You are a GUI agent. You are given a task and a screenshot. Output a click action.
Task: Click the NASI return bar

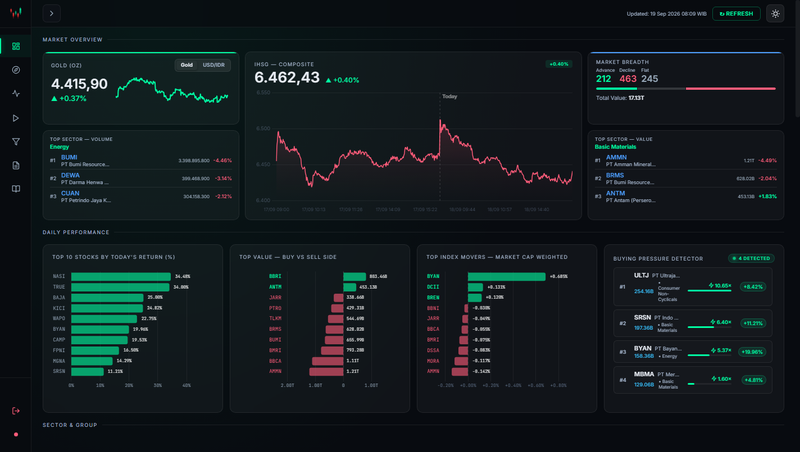(x=121, y=277)
